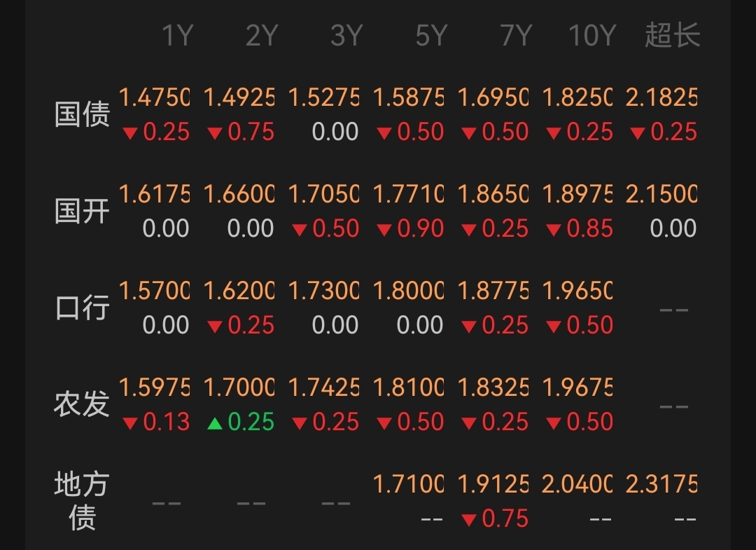Click 农发 2Y yield 1.7000

point(239,387)
